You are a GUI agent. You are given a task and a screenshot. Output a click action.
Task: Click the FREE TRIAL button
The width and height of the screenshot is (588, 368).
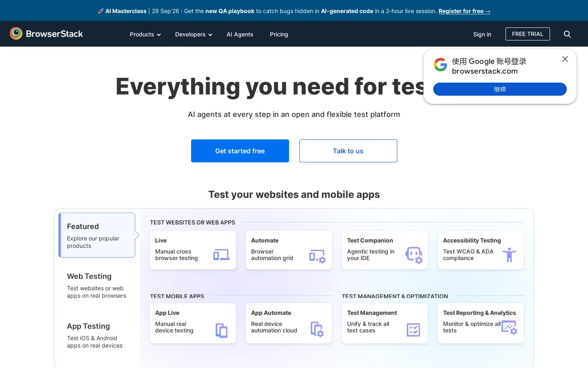coord(528,34)
